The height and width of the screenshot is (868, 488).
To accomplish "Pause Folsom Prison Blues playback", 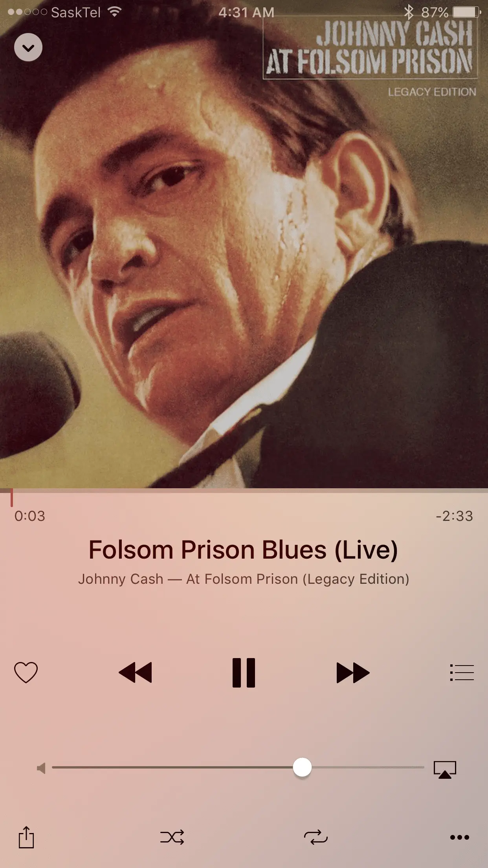I will click(244, 672).
